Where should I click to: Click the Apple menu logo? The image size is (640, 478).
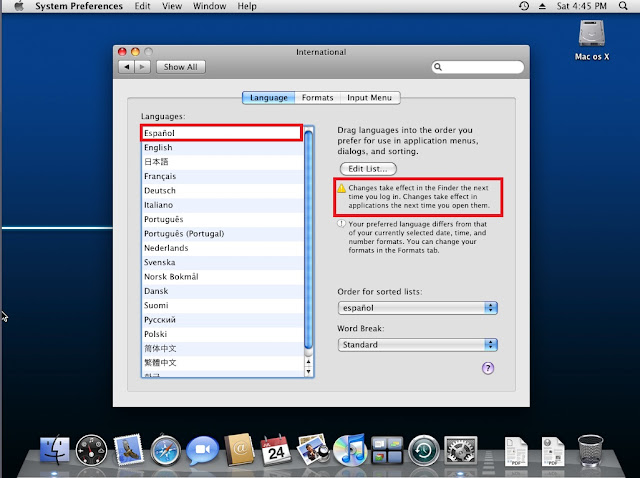[x=19, y=6]
